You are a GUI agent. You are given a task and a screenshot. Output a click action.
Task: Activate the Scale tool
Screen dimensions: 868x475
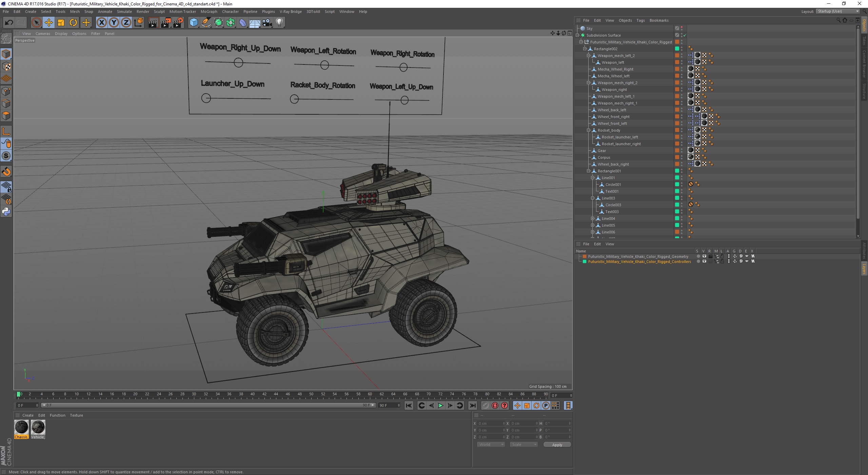click(x=61, y=23)
